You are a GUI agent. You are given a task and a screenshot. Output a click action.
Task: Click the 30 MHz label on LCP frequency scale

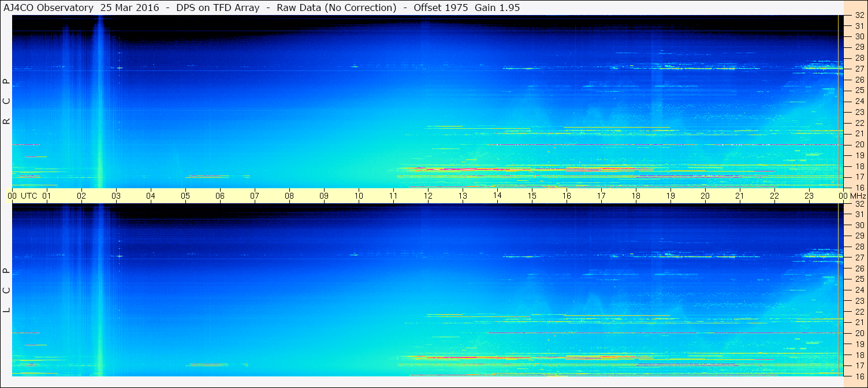coord(859,225)
